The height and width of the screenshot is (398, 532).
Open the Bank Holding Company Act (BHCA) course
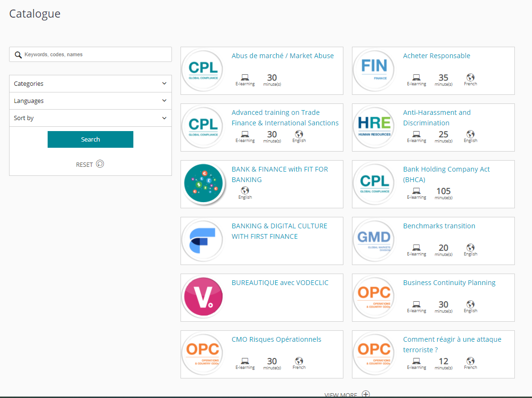[446, 174]
